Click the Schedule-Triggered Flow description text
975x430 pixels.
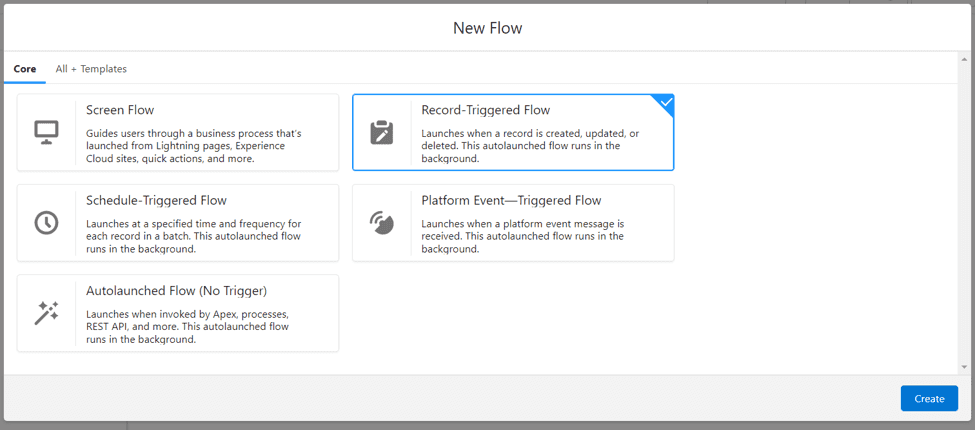(193, 236)
